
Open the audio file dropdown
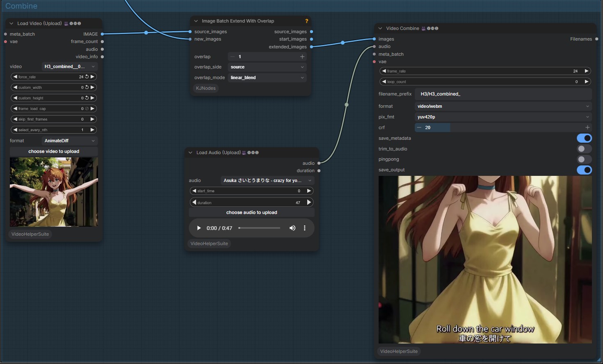[x=267, y=180]
